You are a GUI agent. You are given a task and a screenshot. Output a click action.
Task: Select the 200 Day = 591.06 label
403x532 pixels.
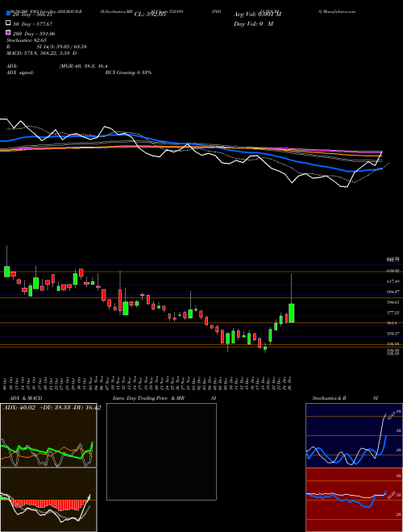[34, 34]
